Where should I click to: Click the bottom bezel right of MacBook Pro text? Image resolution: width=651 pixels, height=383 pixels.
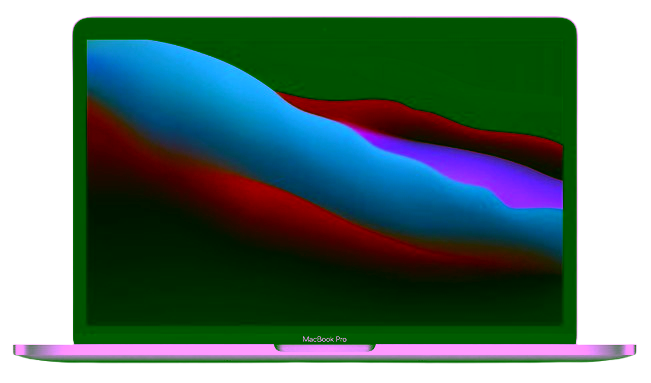coord(462,335)
